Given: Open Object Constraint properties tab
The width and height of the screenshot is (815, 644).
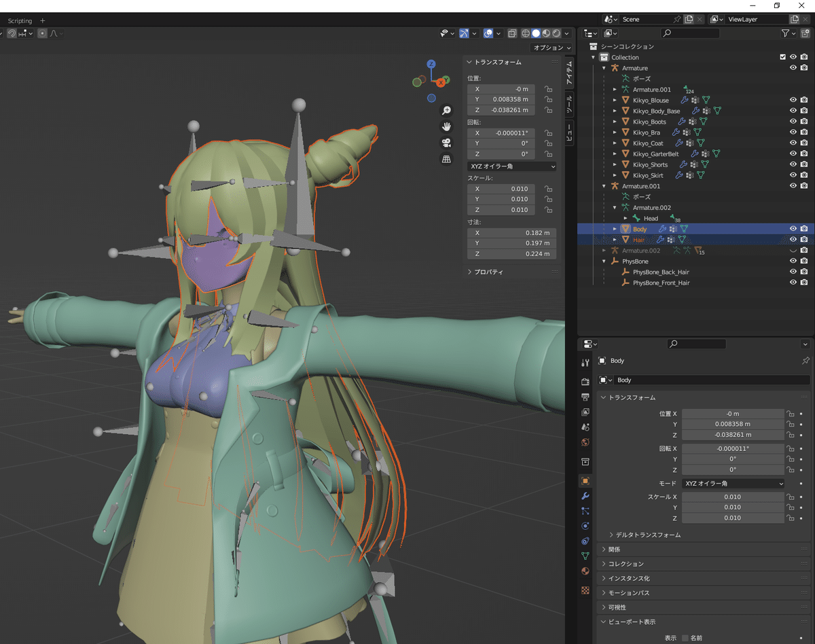Looking at the screenshot, I should click(585, 541).
